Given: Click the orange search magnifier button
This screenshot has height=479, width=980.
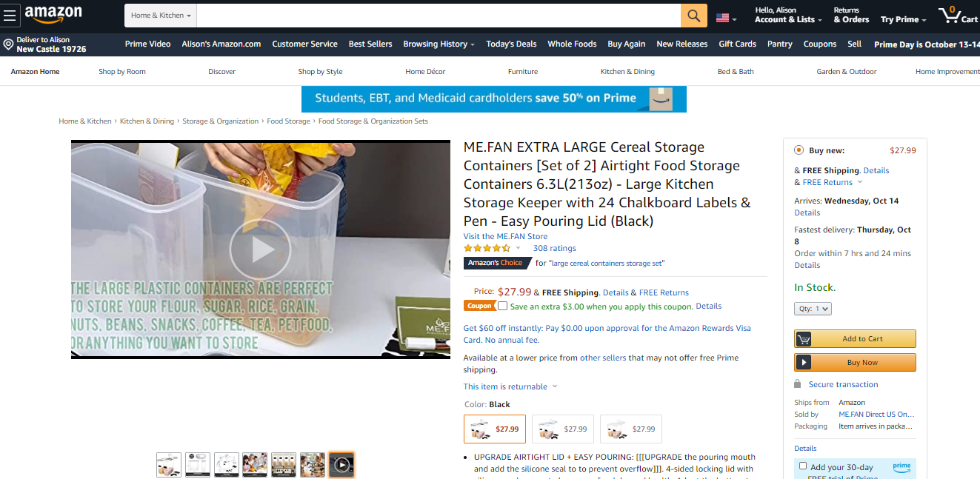Looking at the screenshot, I should point(693,16).
